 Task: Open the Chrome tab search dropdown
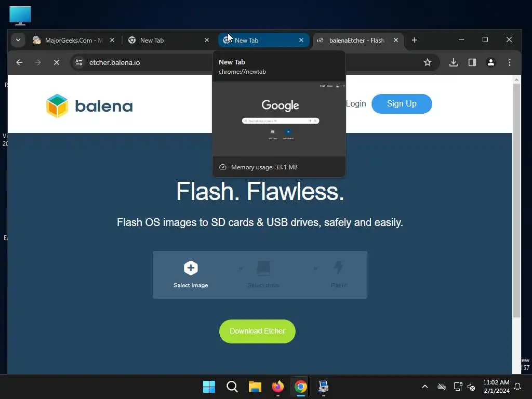point(18,40)
